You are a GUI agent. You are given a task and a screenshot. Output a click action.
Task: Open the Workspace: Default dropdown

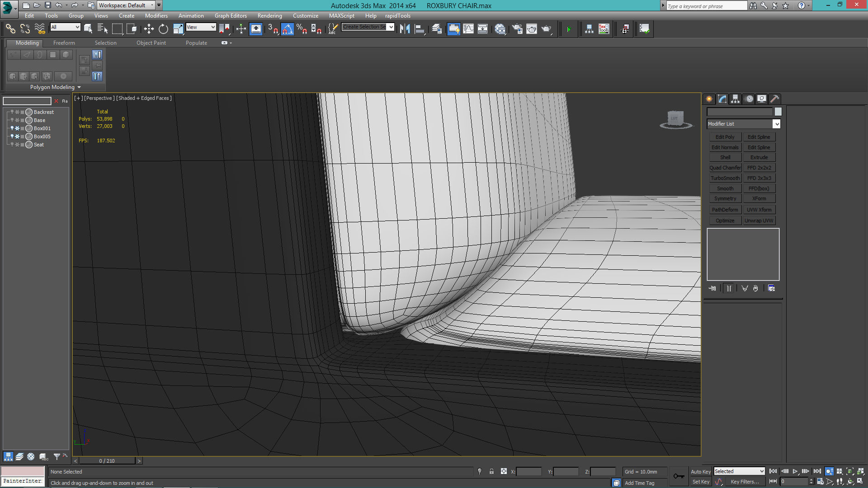(x=126, y=5)
